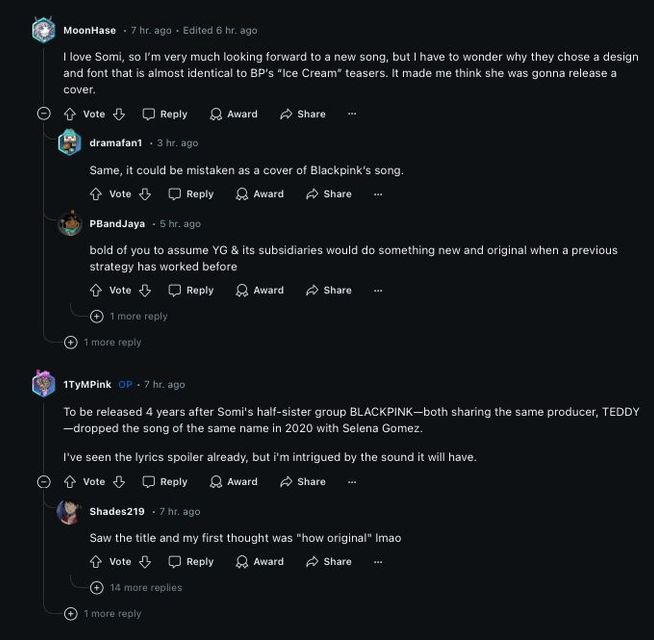
Task: Reply to 1TyMPink's comment
Action: click(x=164, y=481)
